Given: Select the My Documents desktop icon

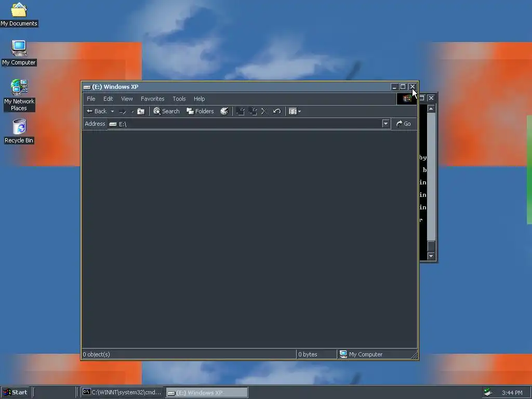Looking at the screenshot, I should (19, 15).
